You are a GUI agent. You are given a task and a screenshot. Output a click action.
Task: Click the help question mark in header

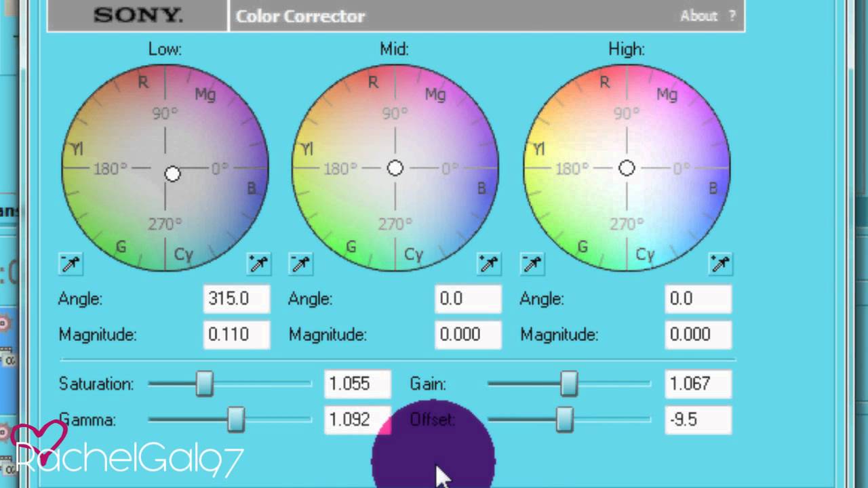[732, 16]
